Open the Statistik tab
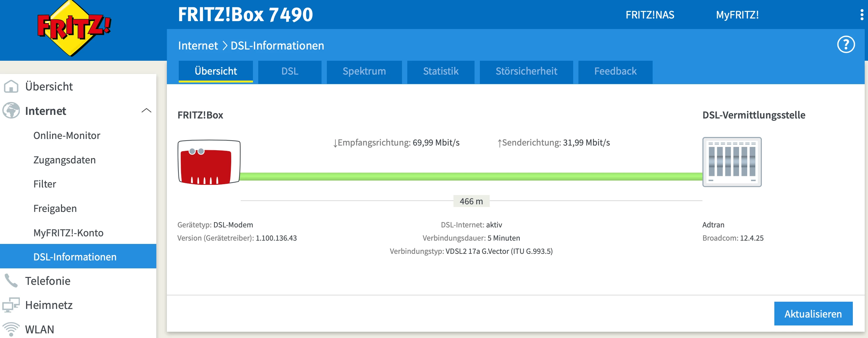Screen dimensions: 868x338 point(441,72)
